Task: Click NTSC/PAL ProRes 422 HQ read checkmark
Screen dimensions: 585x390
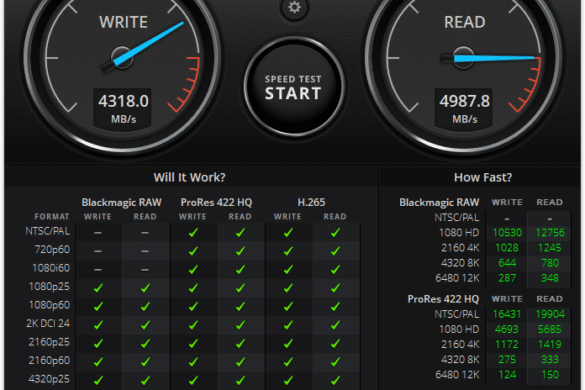Action: (240, 233)
